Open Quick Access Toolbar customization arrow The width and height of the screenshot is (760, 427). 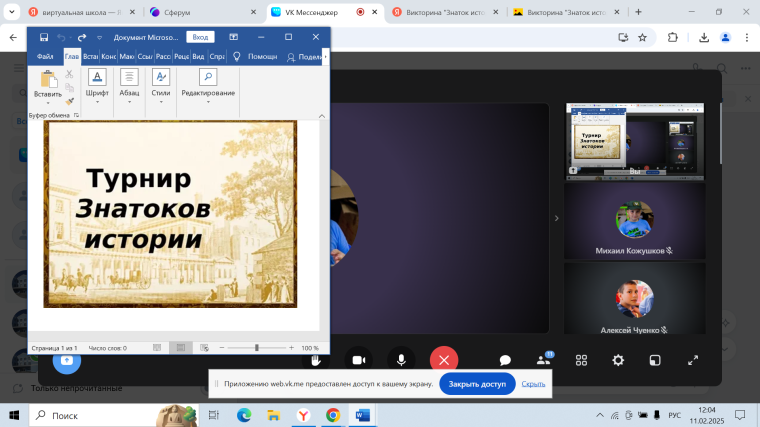99,37
